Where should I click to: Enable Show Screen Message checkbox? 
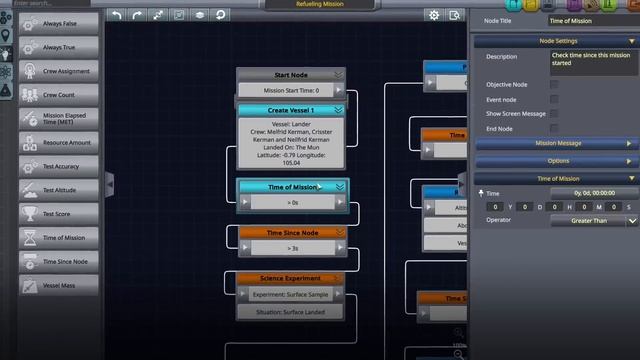(554, 113)
